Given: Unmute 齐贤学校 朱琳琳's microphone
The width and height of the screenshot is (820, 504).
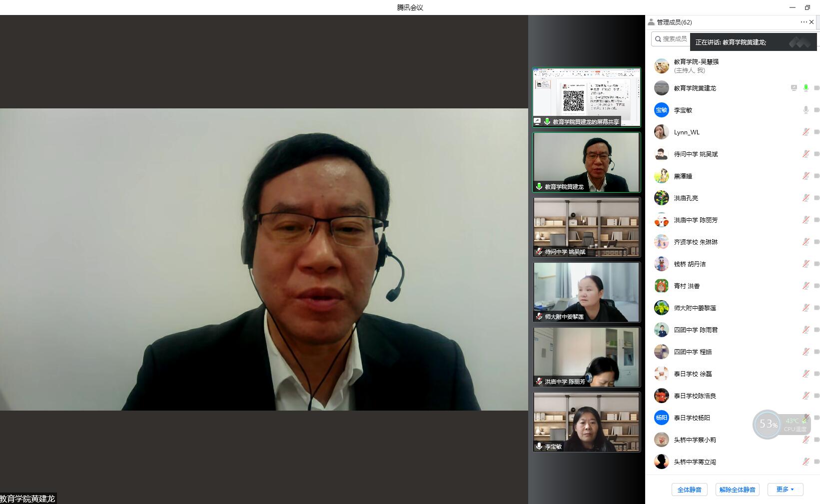Looking at the screenshot, I should pyautogui.click(x=806, y=242).
